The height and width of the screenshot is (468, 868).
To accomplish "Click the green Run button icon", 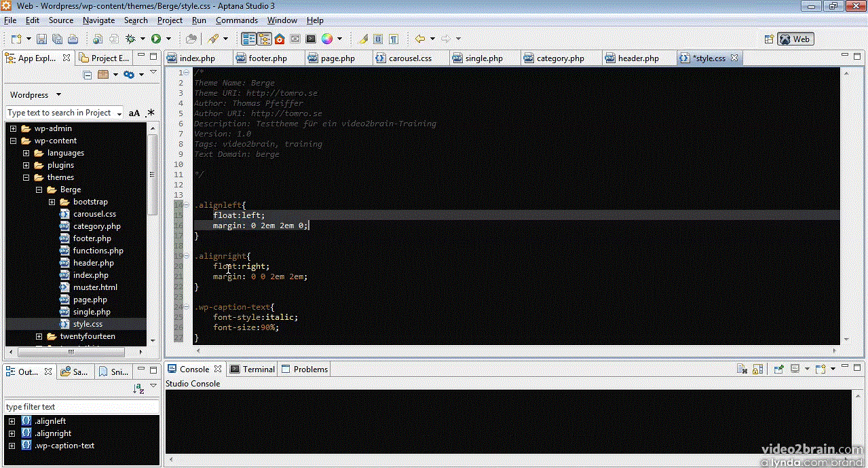I will point(156,39).
